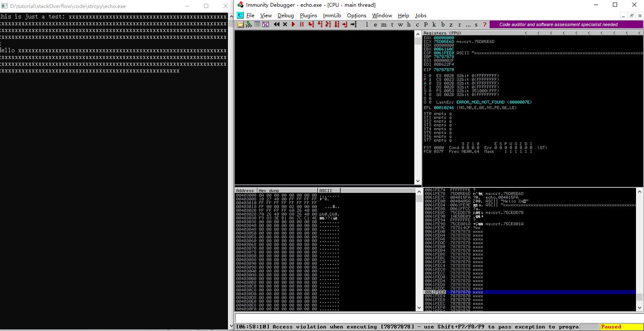
Task: Click the 'Registers (FPU)' header bar
Action: coord(533,33)
